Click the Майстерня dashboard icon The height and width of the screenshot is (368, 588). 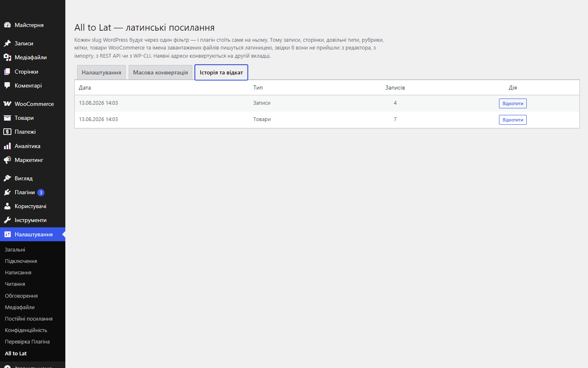7,25
